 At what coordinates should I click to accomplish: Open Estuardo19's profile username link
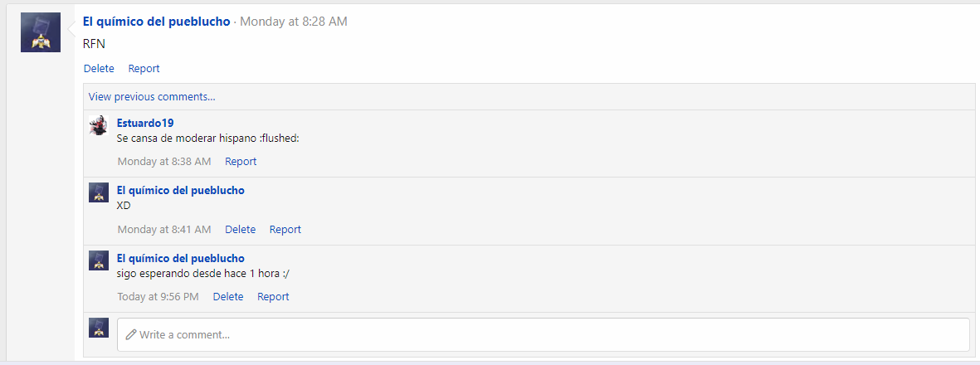pos(145,123)
